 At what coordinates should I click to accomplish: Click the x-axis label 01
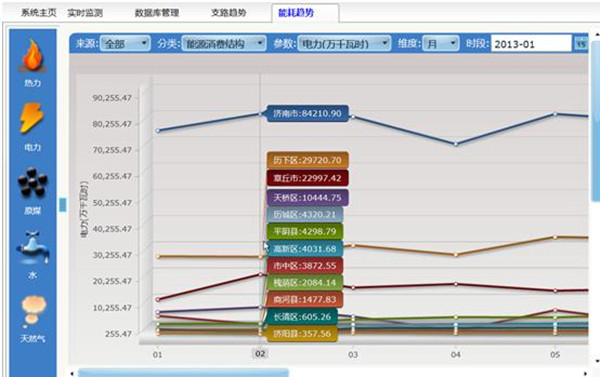(x=158, y=354)
